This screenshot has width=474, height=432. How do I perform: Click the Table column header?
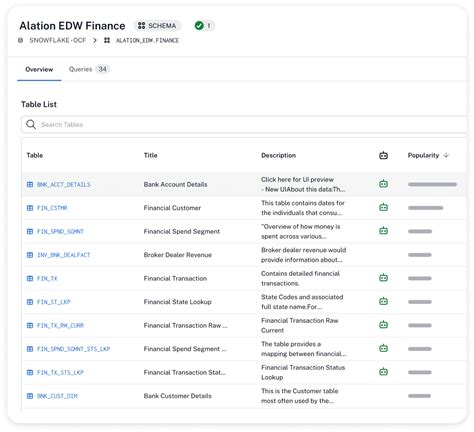click(35, 155)
